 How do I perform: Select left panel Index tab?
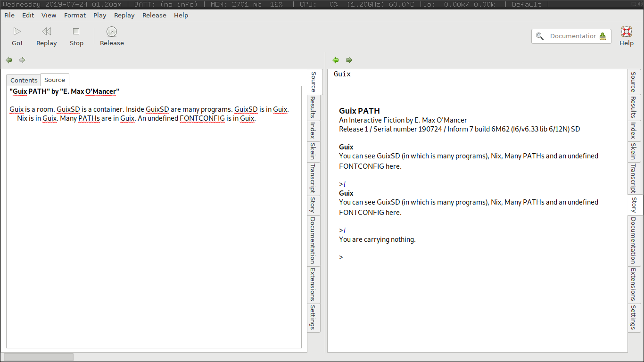pos(314,130)
